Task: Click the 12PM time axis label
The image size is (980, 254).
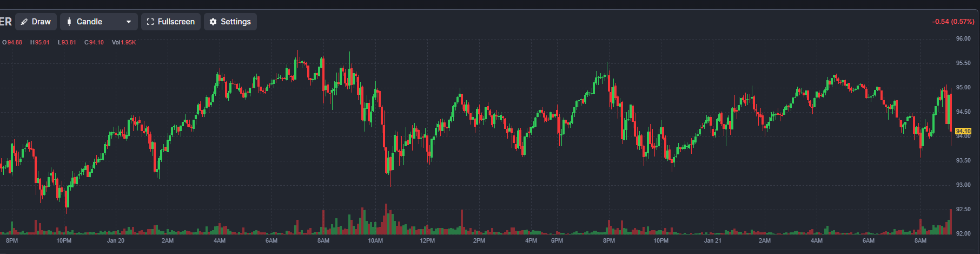Action: [x=427, y=240]
